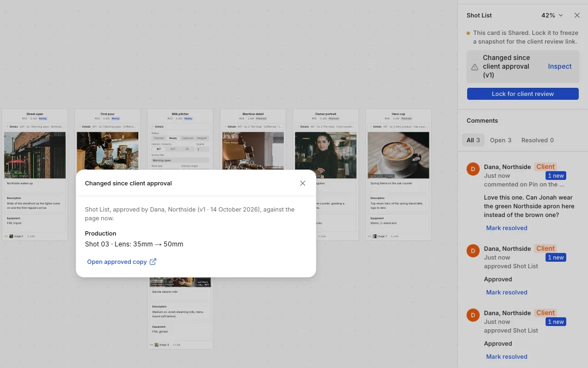Collapse Details on the Milk pitcher card
The width and height of the screenshot is (588, 368).
click(180, 126)
